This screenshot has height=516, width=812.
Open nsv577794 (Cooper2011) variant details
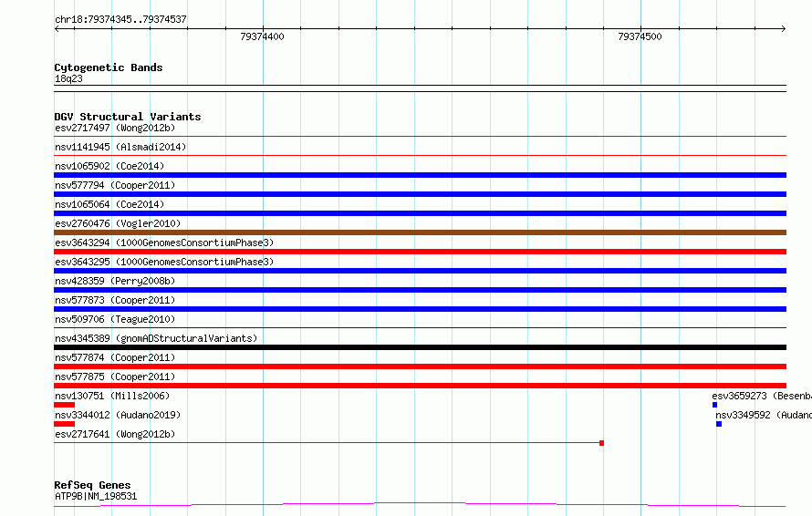point(115,185)
